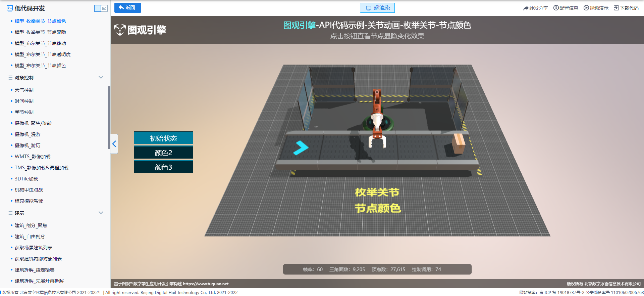Click the robot arm gripper

[377, 141]
